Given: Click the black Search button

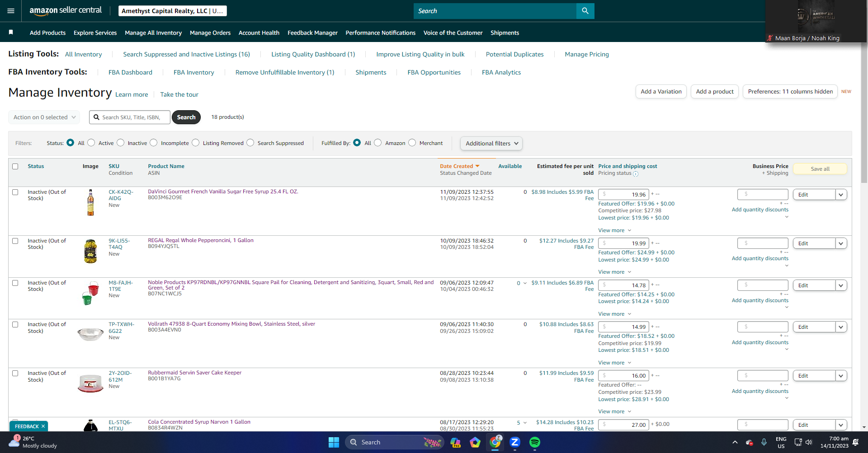Looking at the screenshot, I should click(x=186, y=117).
